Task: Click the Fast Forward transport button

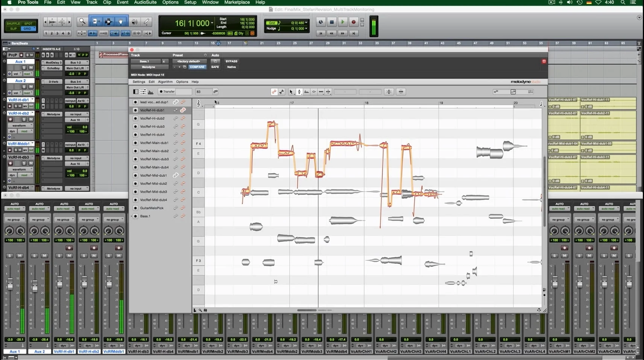Action: [343, 33]
